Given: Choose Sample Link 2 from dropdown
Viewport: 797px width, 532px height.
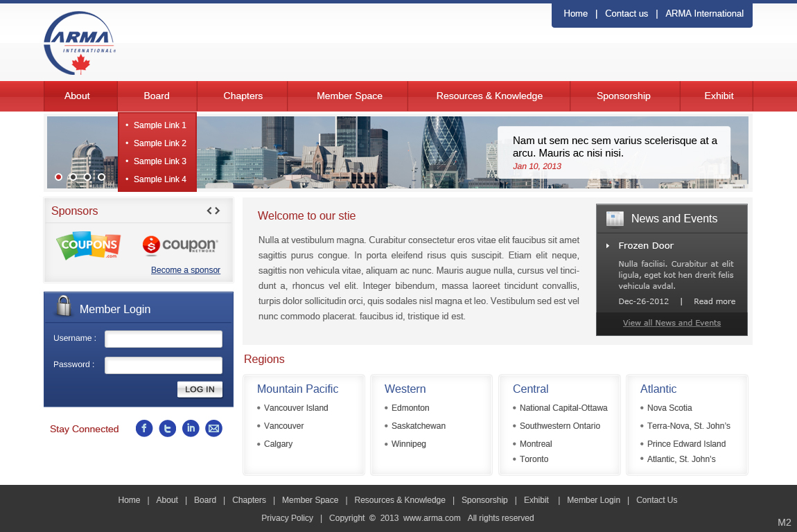Looking at the screenshot, I should click(x=159, y=143).
